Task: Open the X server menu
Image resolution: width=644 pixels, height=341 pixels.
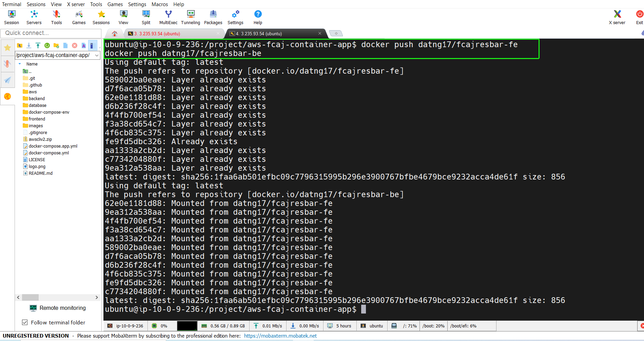Action: coord(76,4)
